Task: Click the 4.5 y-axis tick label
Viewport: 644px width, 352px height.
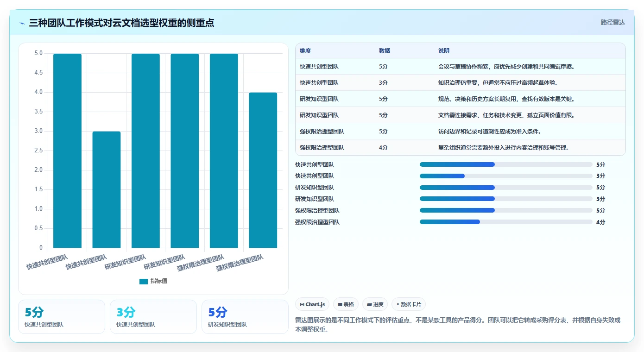Action: click(x=38, y=73)
